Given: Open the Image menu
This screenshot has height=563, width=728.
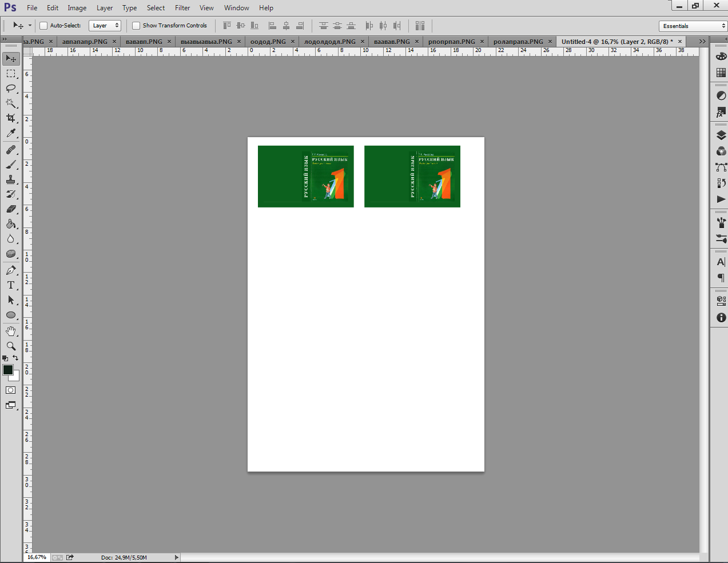Looking at the screenshot, I should point(77,8).
